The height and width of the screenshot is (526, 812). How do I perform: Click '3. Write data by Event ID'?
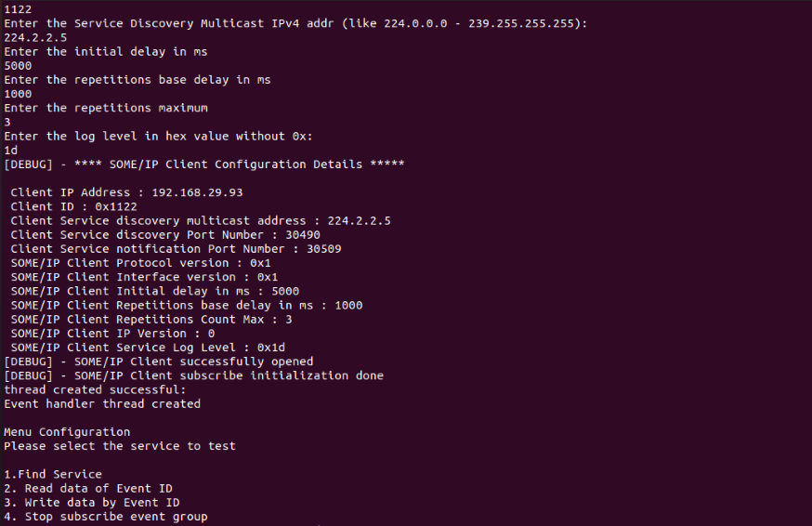pos(92,502)
